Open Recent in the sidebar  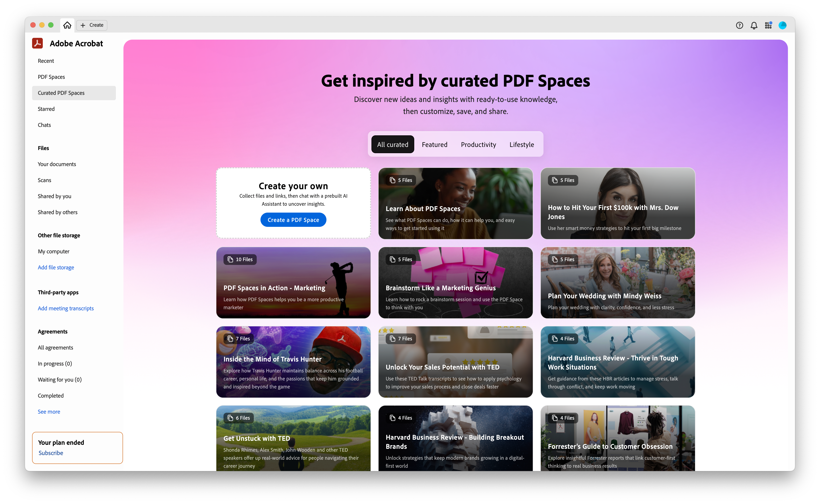[74, 61]
